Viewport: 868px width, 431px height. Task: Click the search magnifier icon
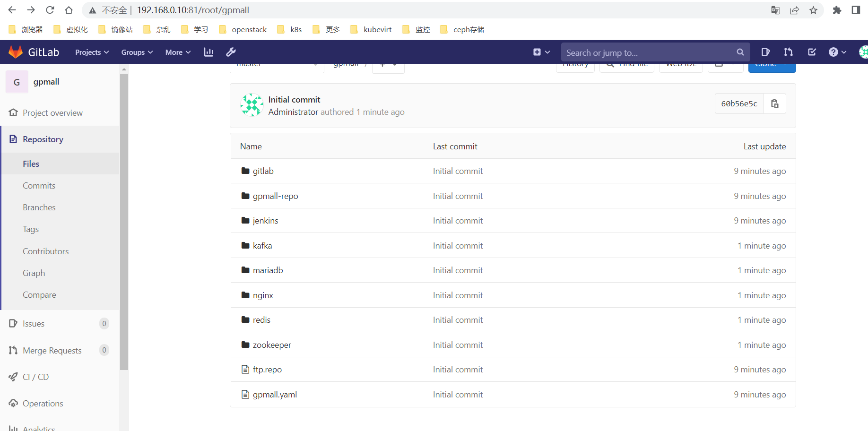click(740, 52)
